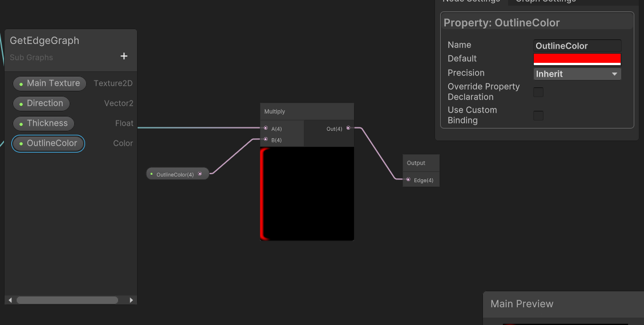Toggle the Use Custom Binding checkbox
This screenshot has height=325, width=644.
538,115
